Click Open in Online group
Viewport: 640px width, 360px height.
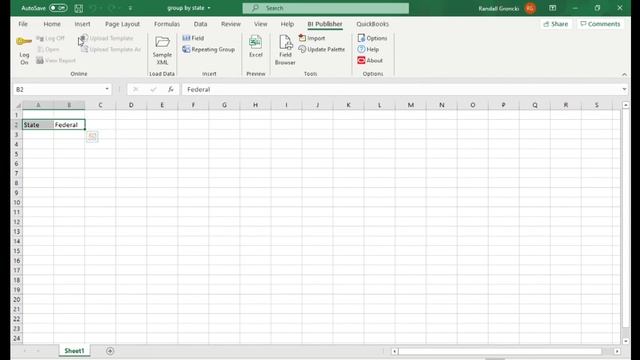(x=48, y=49)
